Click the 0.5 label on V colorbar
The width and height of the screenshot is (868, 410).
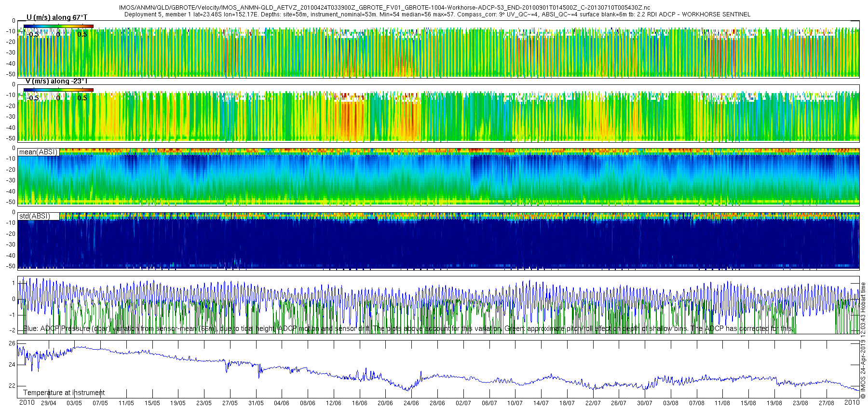tap(82, 98)
